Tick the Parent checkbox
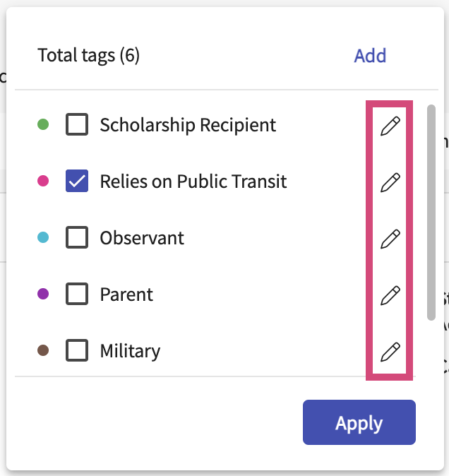This screenshot has width=449, height=476. (77, 294)
